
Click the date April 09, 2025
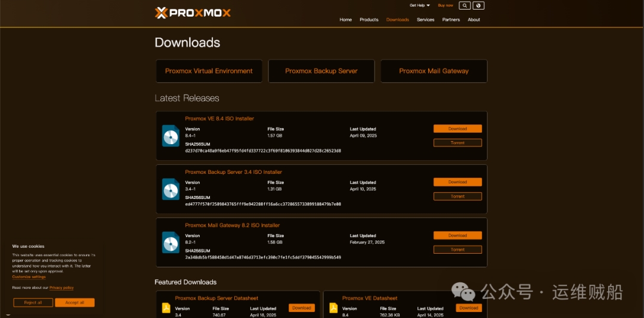[364, 136]
